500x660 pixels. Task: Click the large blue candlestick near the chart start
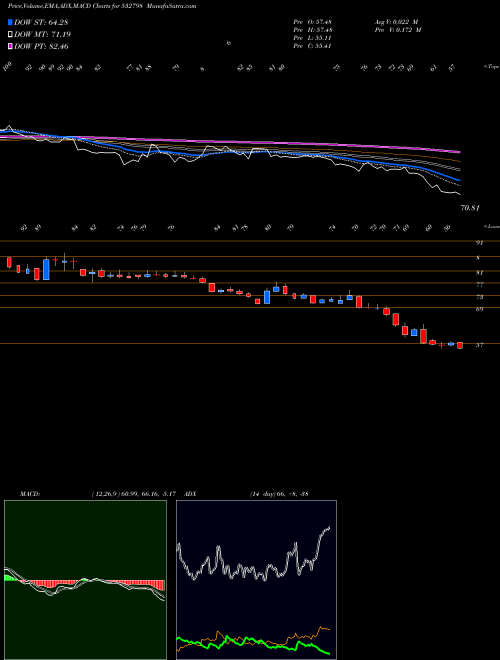[x=46, y=269]
